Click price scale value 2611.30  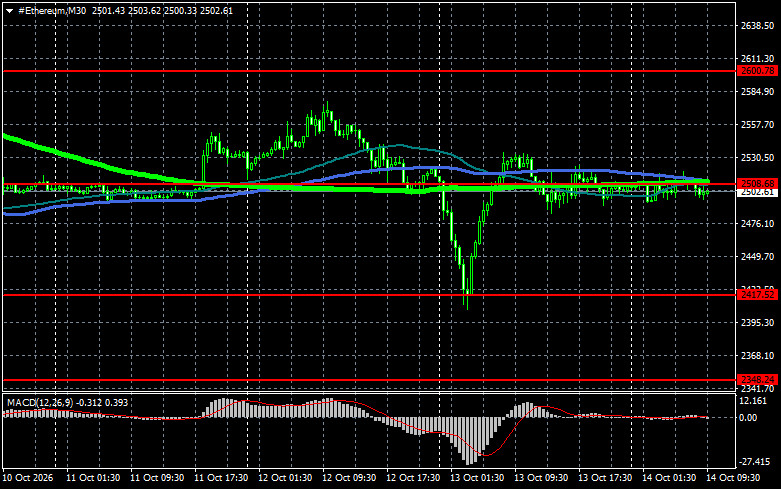tap(758, 59)
